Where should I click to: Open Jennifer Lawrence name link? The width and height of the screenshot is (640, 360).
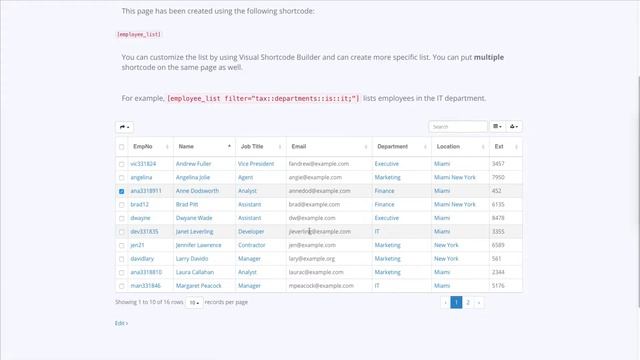198,245
